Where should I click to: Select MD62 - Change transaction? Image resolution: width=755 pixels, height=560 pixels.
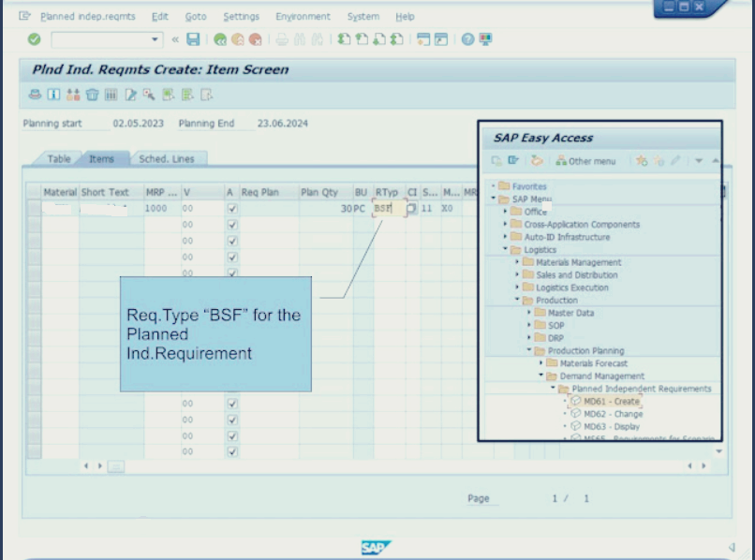pos(613,414)
